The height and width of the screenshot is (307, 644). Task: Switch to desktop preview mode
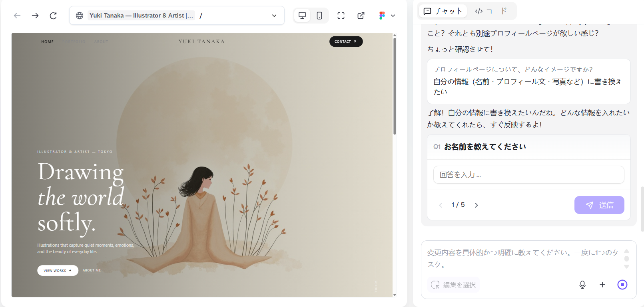302,16
